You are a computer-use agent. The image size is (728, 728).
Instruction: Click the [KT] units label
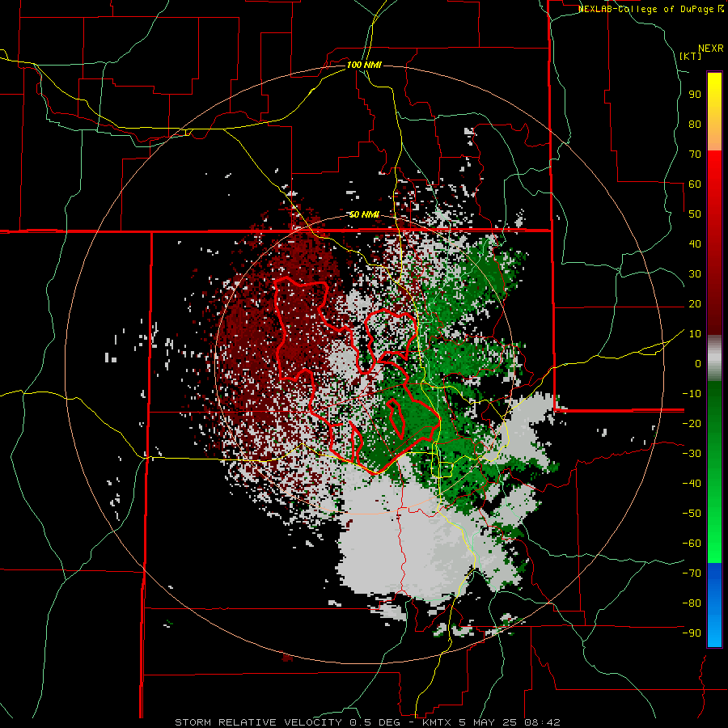pyautogui.click(x=691, y=56)
